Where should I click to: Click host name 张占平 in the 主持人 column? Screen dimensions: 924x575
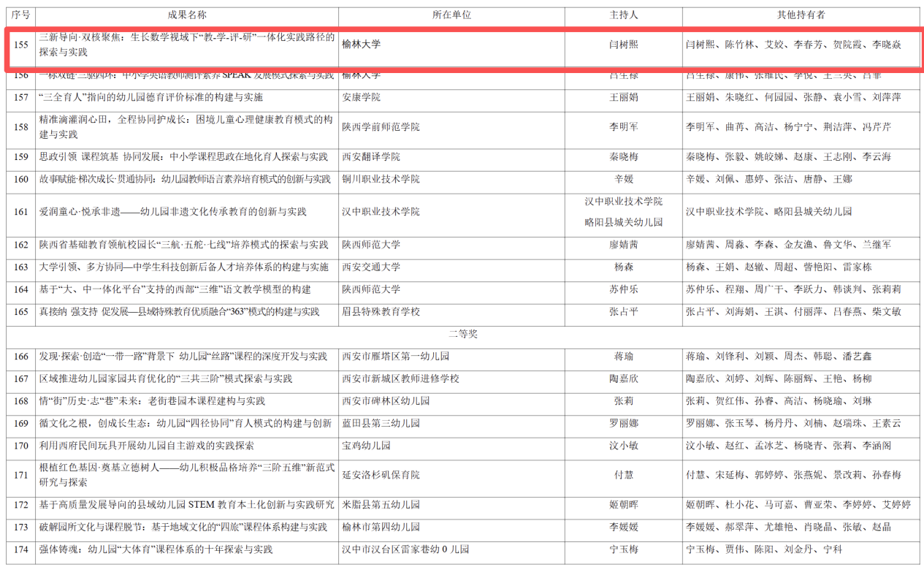624,312
